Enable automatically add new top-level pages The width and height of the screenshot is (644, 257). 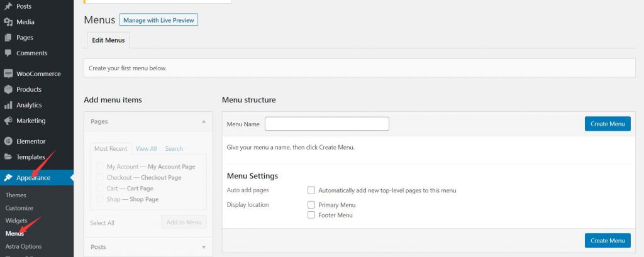point(311,190)
